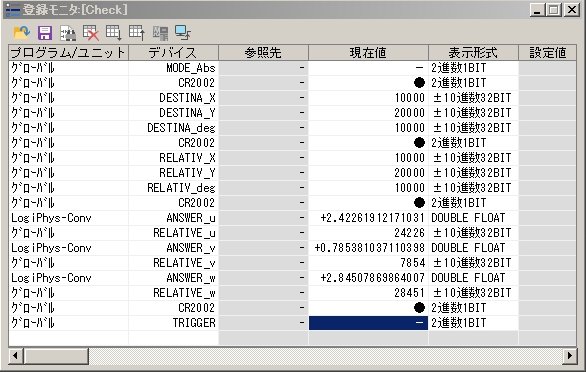Click the 参照先 column header
586x372 pixels.
(x=263, y=53)
